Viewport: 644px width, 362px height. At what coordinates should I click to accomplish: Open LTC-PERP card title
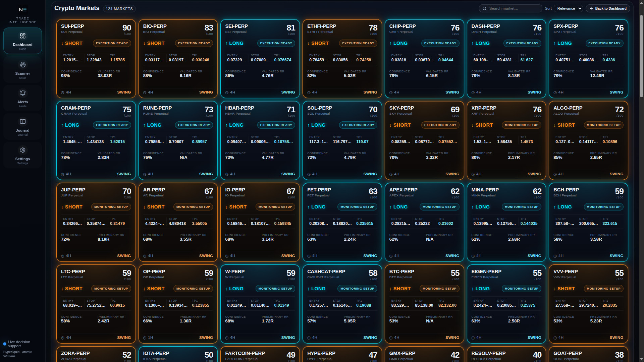(x=73, y=271)
